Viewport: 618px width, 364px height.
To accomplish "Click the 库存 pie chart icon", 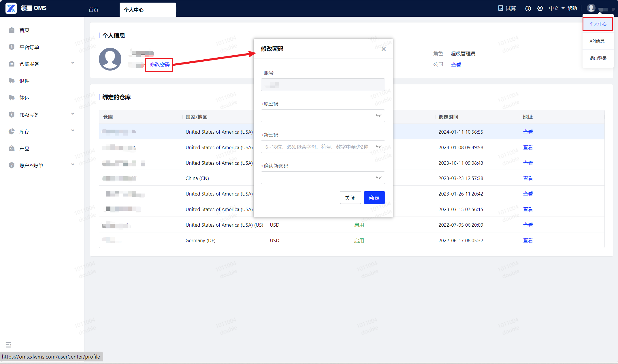I will (x=12, y=132).
